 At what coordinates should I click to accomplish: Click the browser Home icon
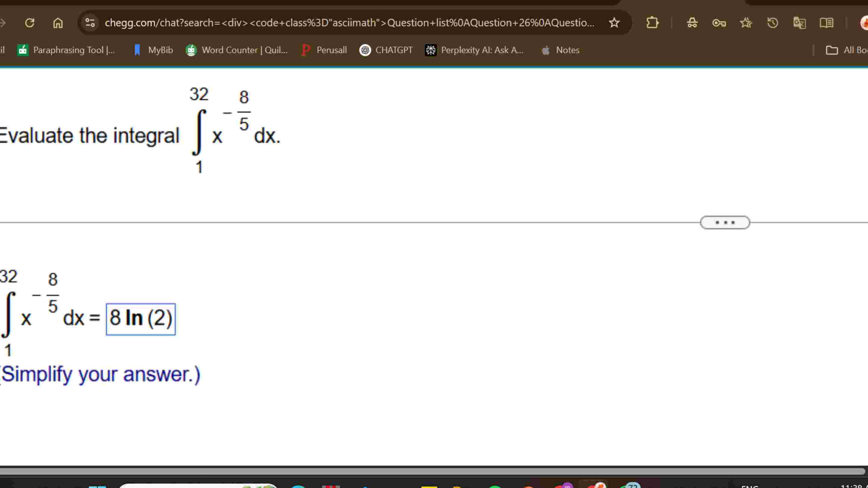tap(57, 23)
